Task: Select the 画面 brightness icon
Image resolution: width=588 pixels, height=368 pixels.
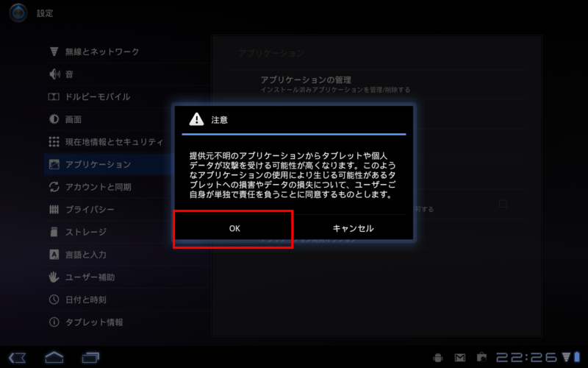Action: [54, 119]
